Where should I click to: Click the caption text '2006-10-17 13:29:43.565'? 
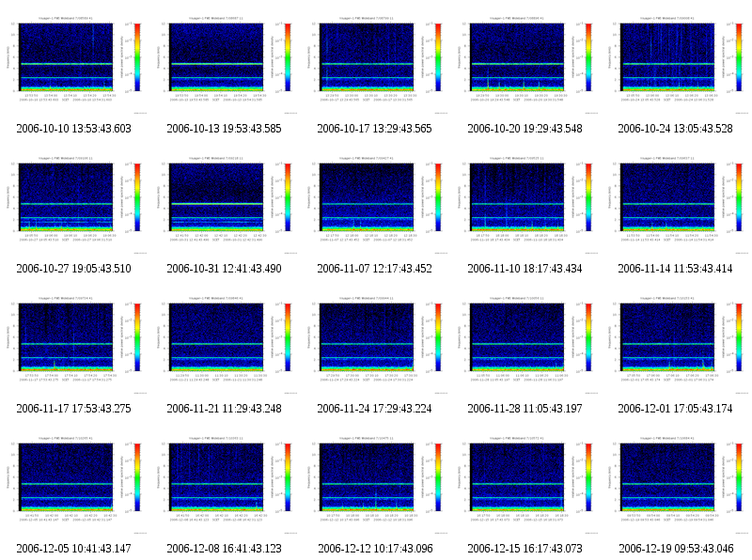tap(374, 129)
